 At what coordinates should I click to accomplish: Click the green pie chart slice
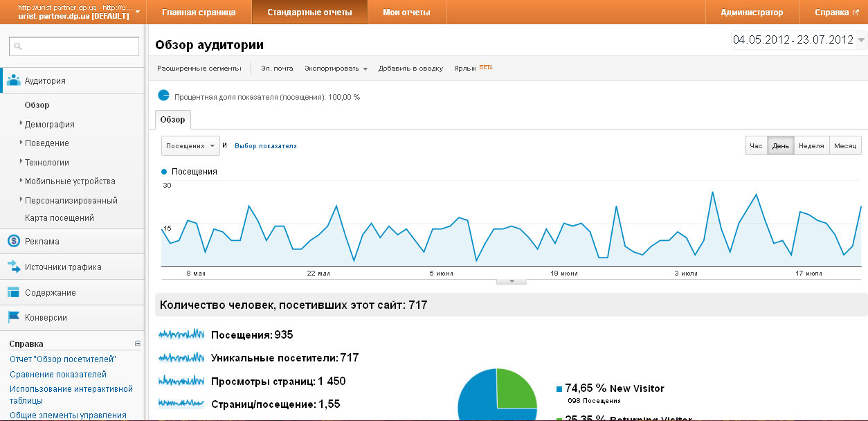516,388
